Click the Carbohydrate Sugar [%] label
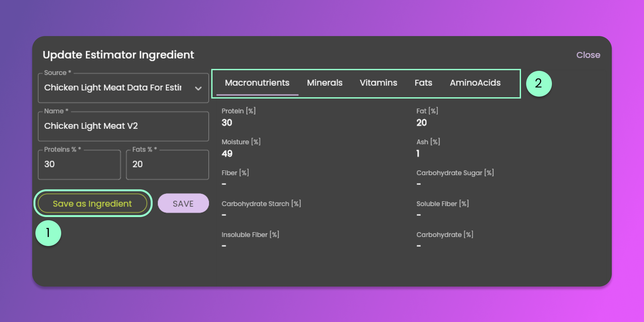 [x=455, y=173]
